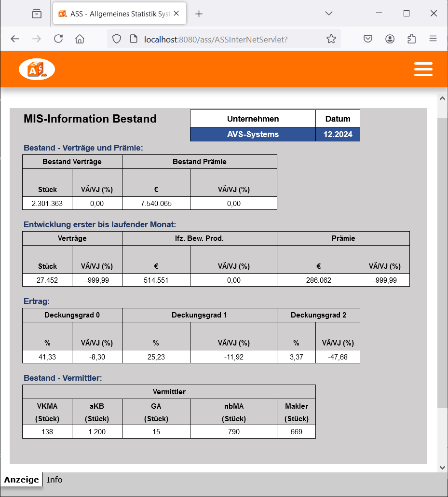Screen dimensions: 448x497
Task: Click the value -47,68
Action: point(338,357)
